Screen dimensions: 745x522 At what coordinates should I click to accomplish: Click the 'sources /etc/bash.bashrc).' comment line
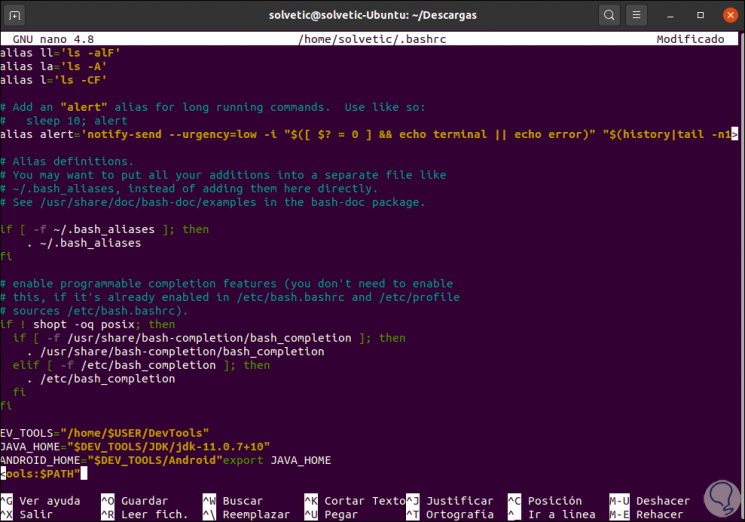coord(94,311)
